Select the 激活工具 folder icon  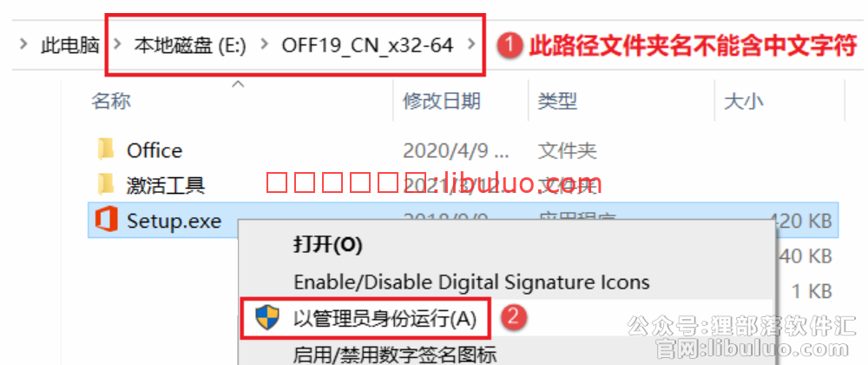105,185
